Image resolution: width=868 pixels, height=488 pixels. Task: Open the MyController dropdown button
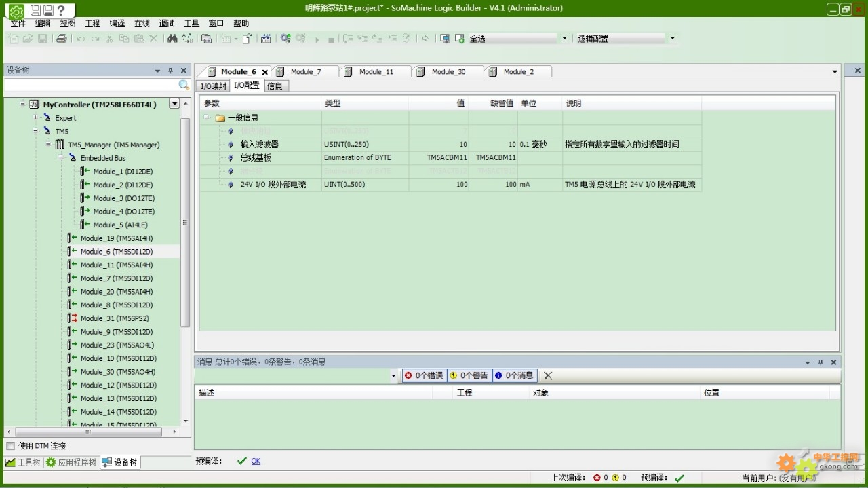pyautogui.click(x=174, y=104)
